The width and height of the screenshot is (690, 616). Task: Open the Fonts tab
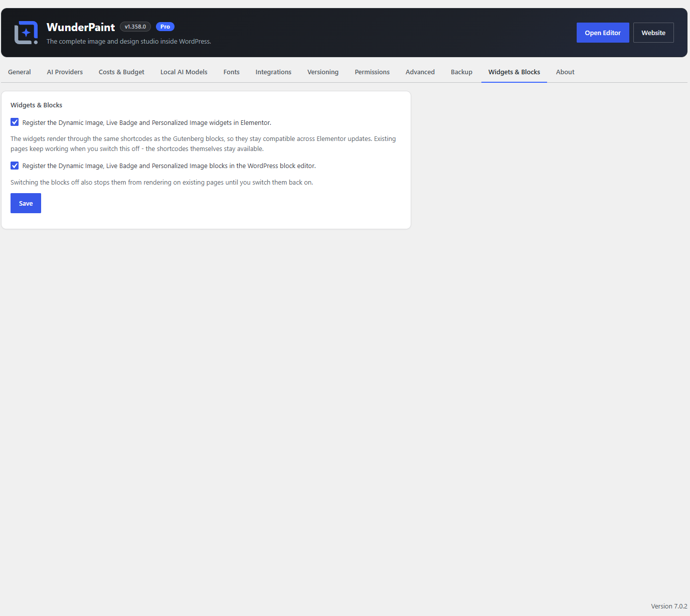(x=232, y=72)
